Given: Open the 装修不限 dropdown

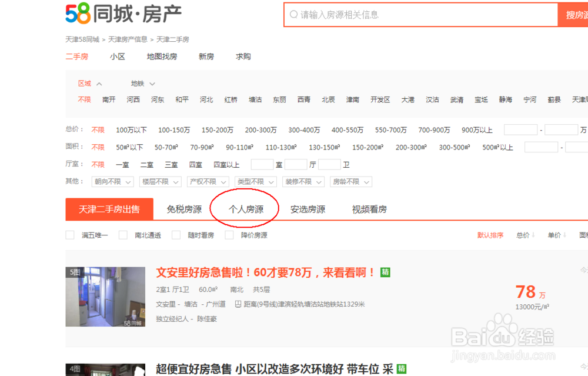Looking at the screenshot, I should click(303, 182).
